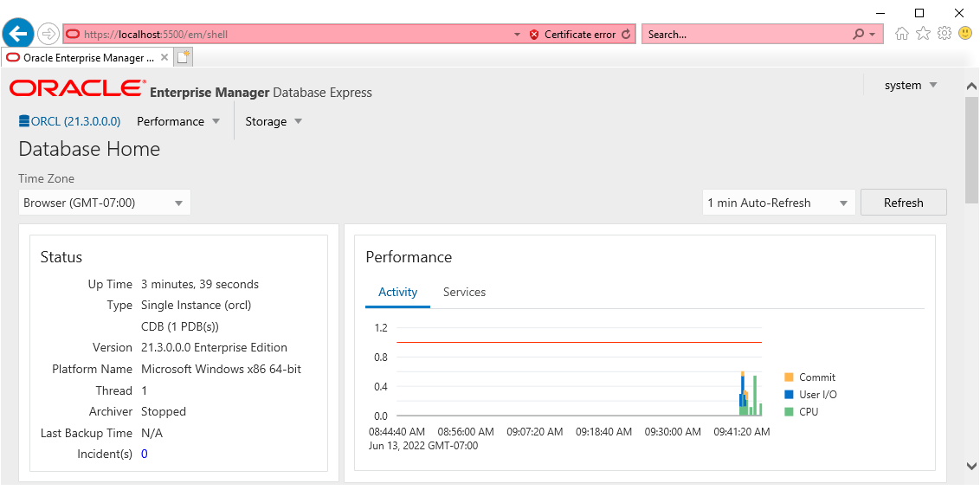The height and width of the screenshot is (490, 980).
Task: Open the 1 min Auto-Refresh dropdown
Action: (779, 203)
